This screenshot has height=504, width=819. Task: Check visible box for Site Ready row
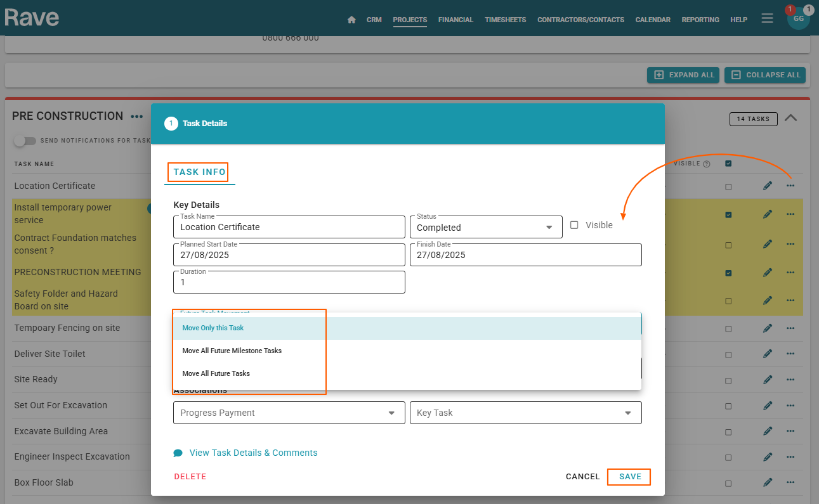728,381
